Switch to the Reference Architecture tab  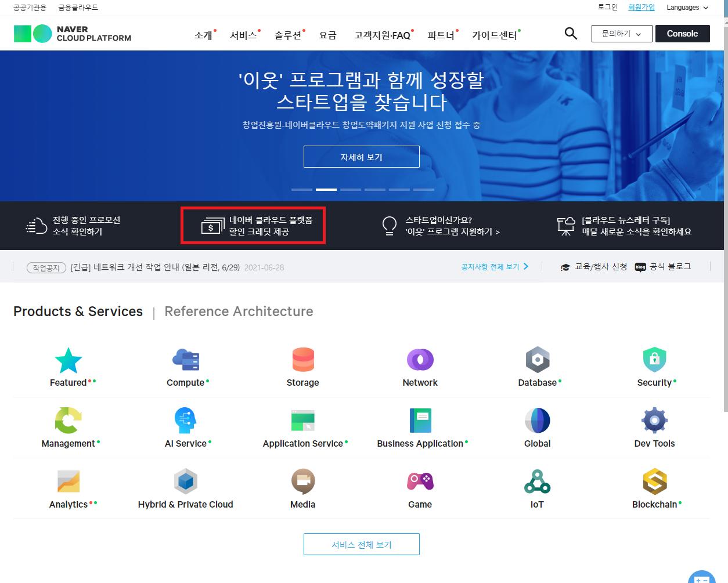(239, 312)
